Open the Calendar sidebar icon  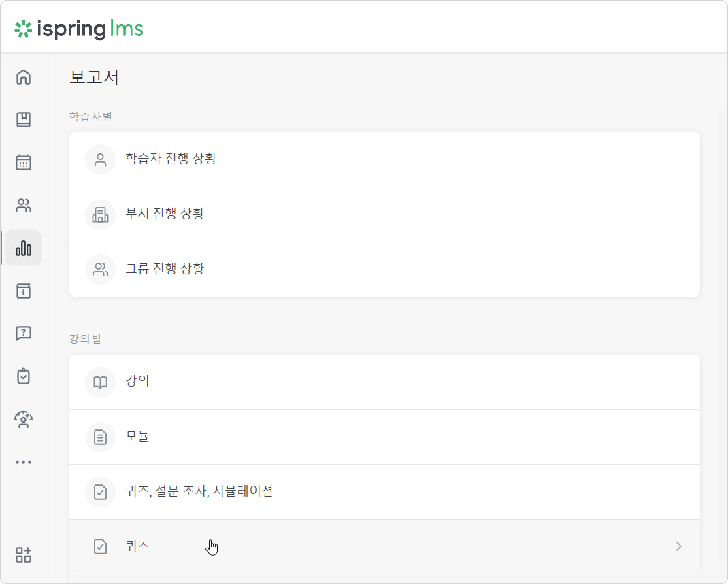point(23,162)
